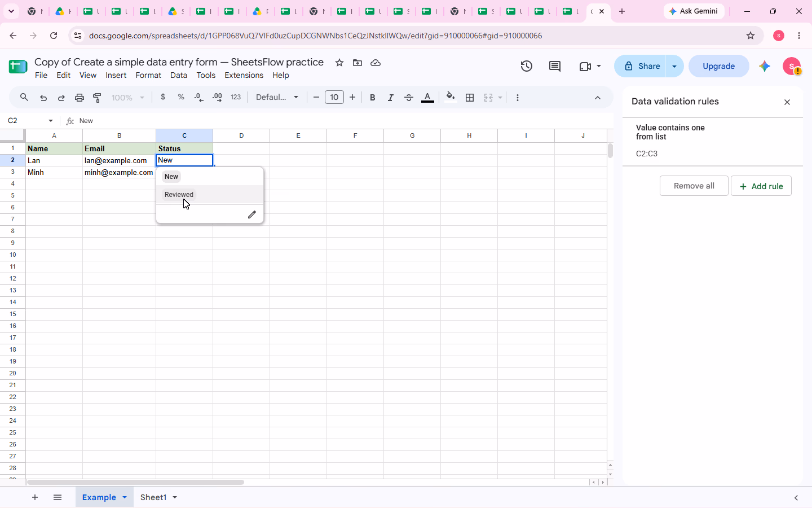Open the borders tool
Screen dimensions: 812x508
click(x=470, y=98)
